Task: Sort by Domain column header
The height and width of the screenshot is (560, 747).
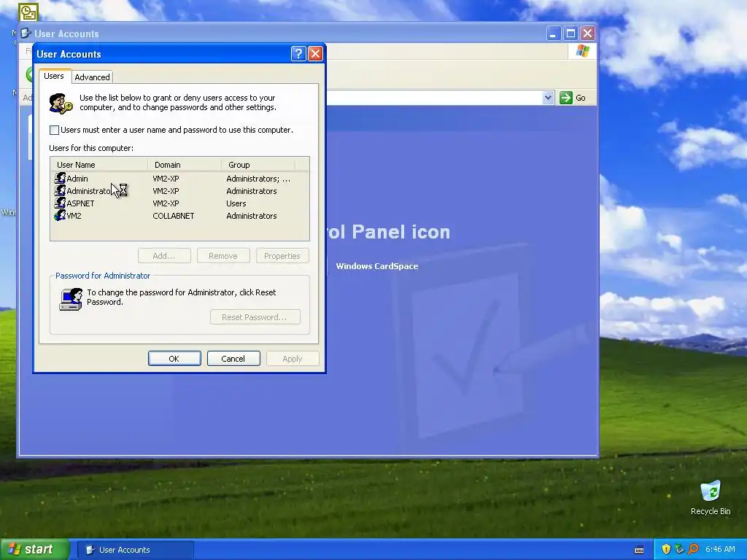Action: [185, 165]
